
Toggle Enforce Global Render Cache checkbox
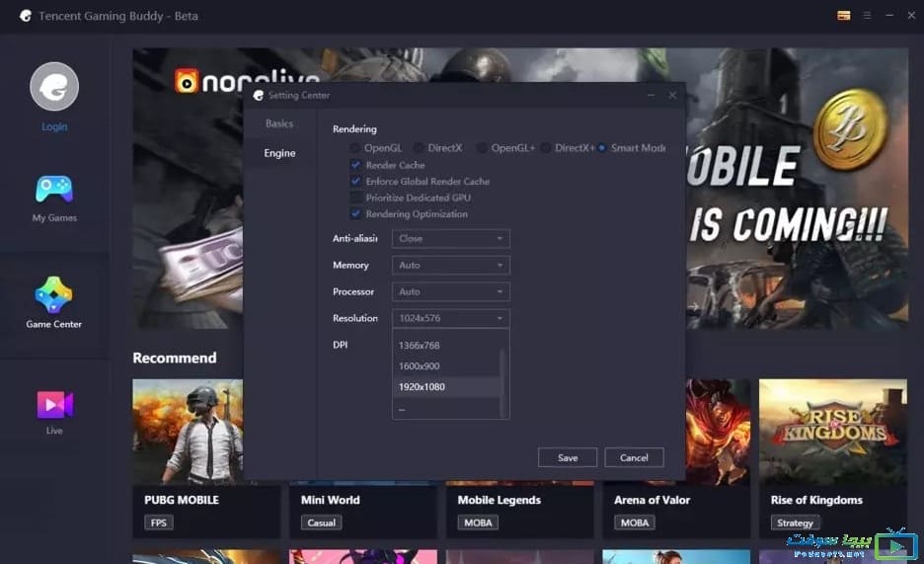pos(355,182)
